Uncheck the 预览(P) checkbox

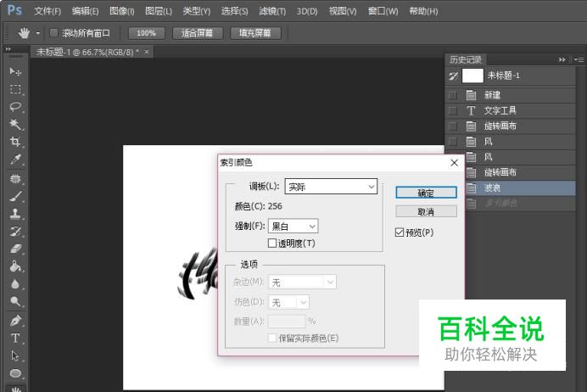(x=400, y=232)
